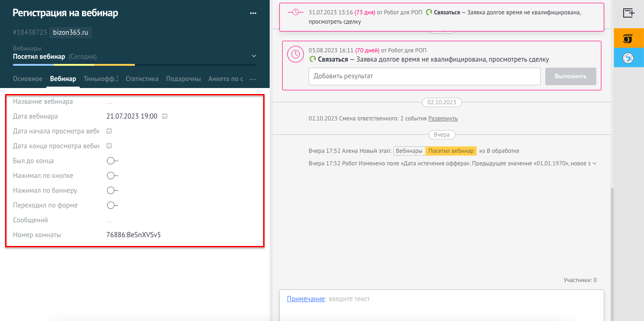The height and width of the screenshot is (321, 644).
Task: Click the Развернуть link
Action: tap(443, 119)
